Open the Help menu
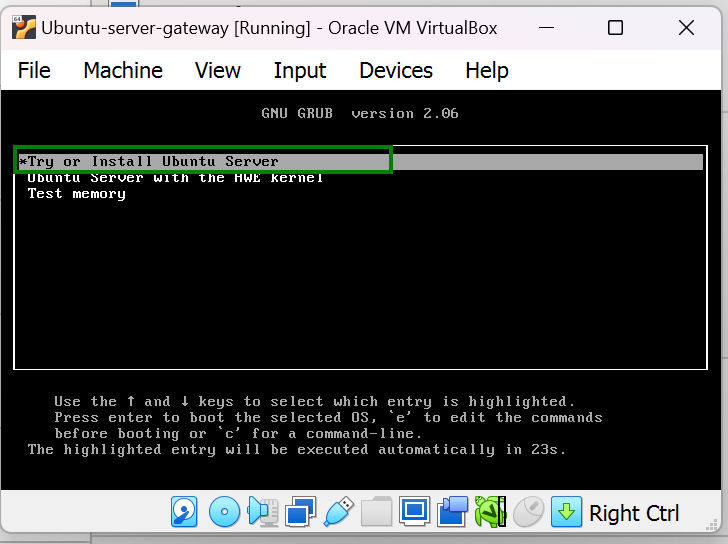Viewport: 728px width, 544px height. point(487,71)
